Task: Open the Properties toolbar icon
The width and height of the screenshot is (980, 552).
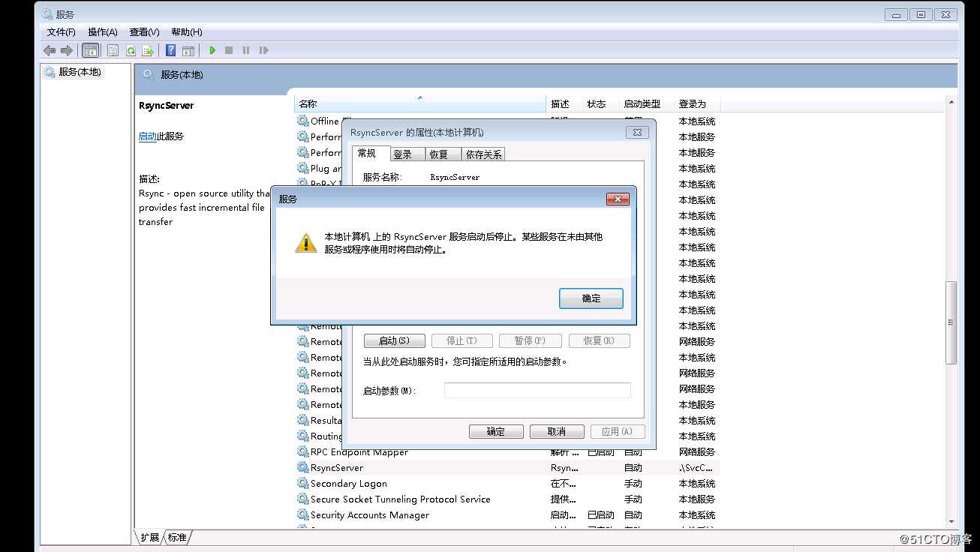Action: click(x=113, y=50)
